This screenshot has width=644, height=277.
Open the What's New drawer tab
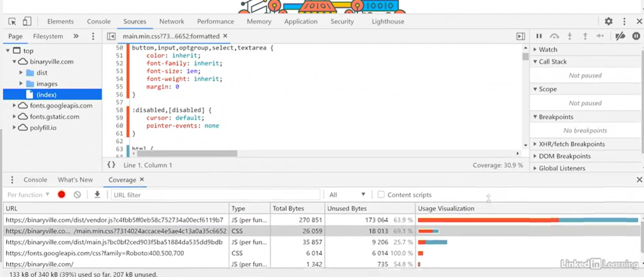[75, 180]
